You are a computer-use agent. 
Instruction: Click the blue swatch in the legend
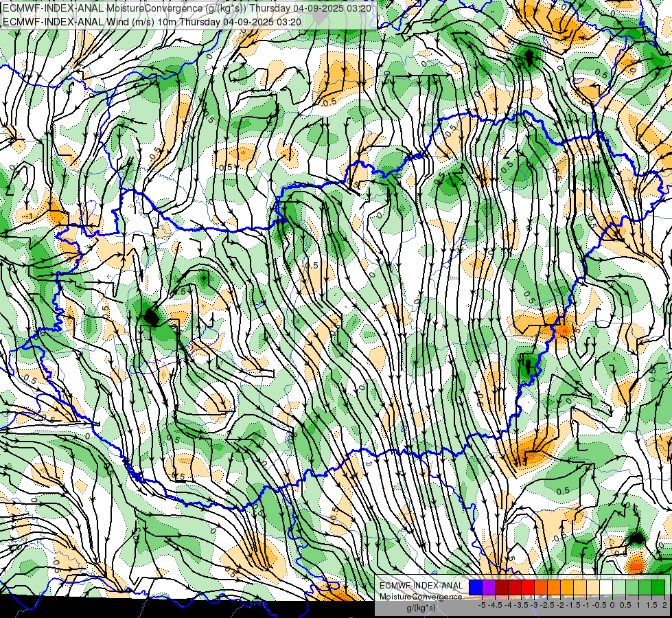coord(476,588)
